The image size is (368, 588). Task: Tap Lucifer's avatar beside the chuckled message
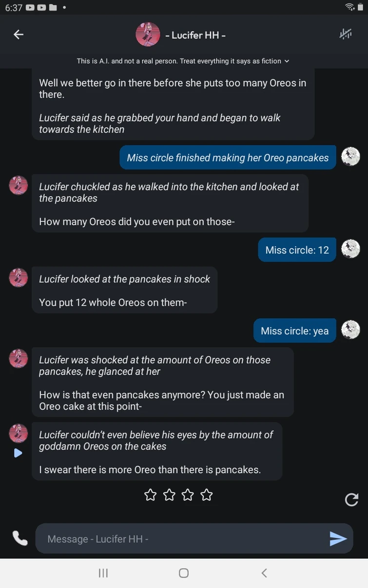19,186
